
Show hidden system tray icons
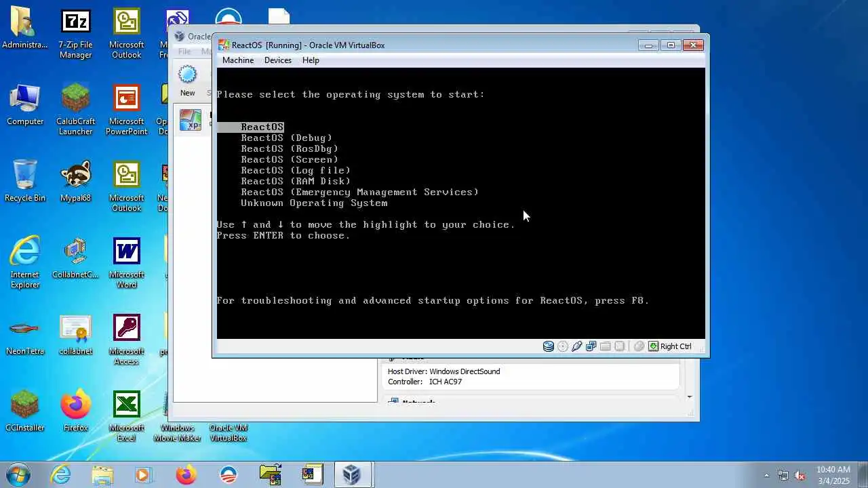[x=767, y=475]
